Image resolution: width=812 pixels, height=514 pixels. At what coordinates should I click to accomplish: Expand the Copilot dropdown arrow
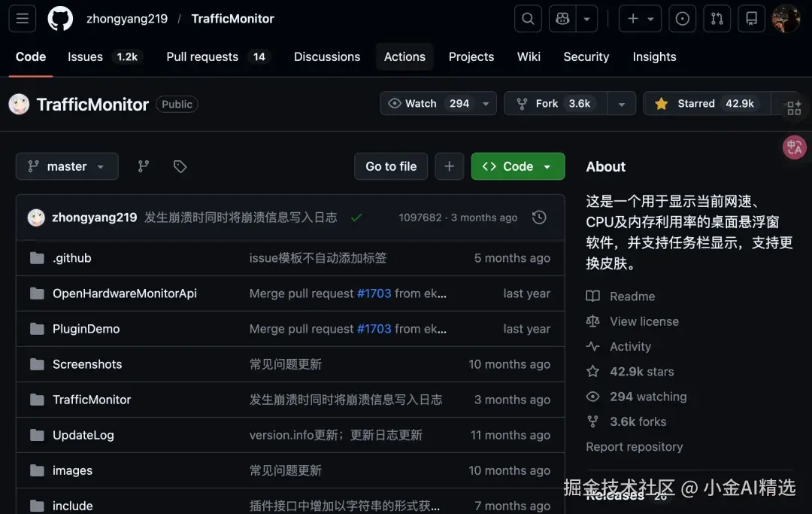coord(586,19)
